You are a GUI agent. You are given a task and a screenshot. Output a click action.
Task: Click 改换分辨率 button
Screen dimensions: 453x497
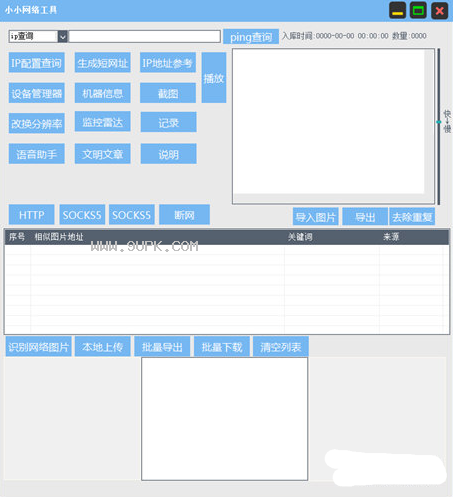(37, 123)
